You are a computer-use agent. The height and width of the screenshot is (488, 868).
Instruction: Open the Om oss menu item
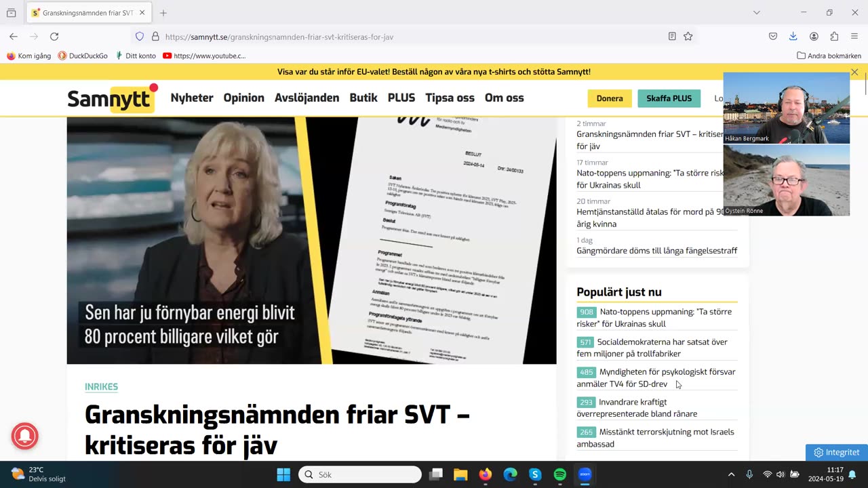[505, 98]
